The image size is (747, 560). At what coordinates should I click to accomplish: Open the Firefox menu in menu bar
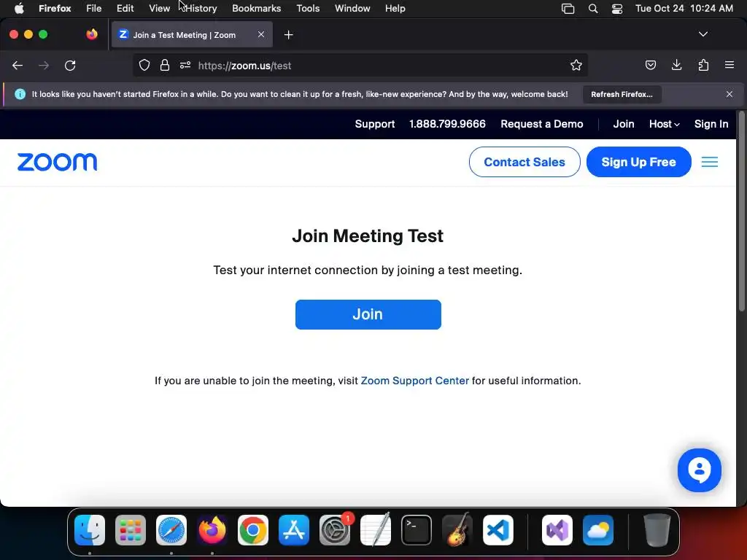(55, 9)
